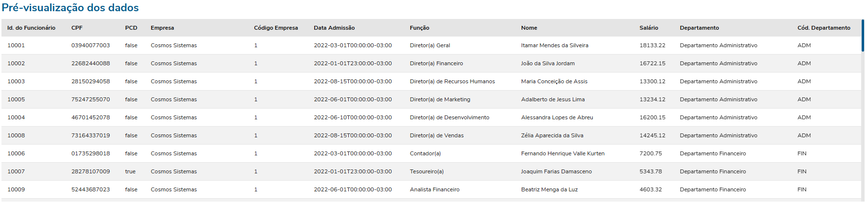Click the Contador(a) function cell
Viewport: 868px width, 205px height.
[425, 153]
